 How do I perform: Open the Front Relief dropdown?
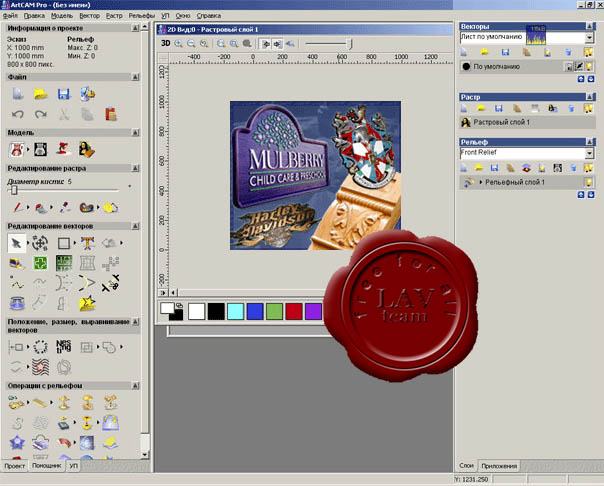589,153
